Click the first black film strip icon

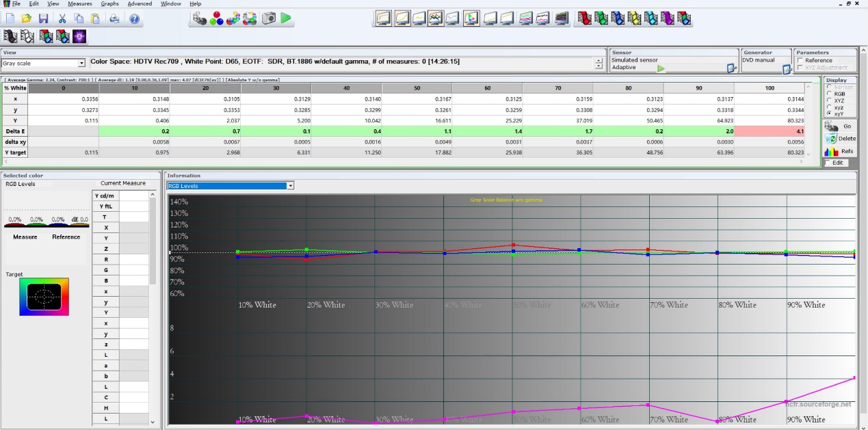point(10,36)
